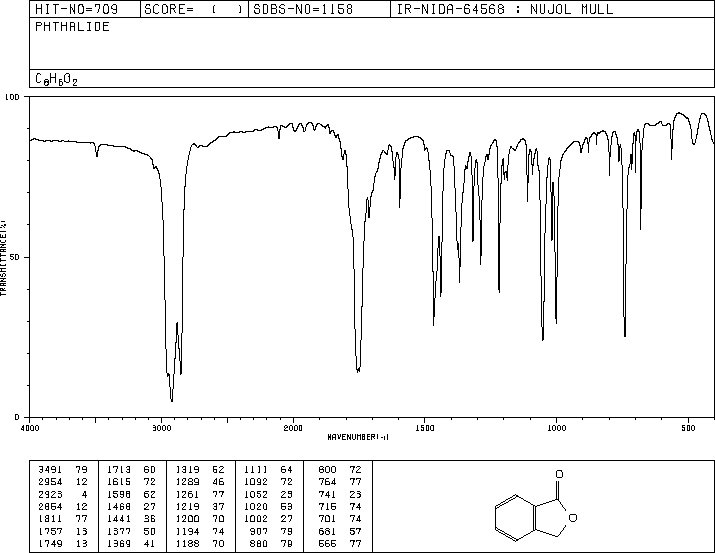Click the transmittance value 23 beside 741

[356, 494]
